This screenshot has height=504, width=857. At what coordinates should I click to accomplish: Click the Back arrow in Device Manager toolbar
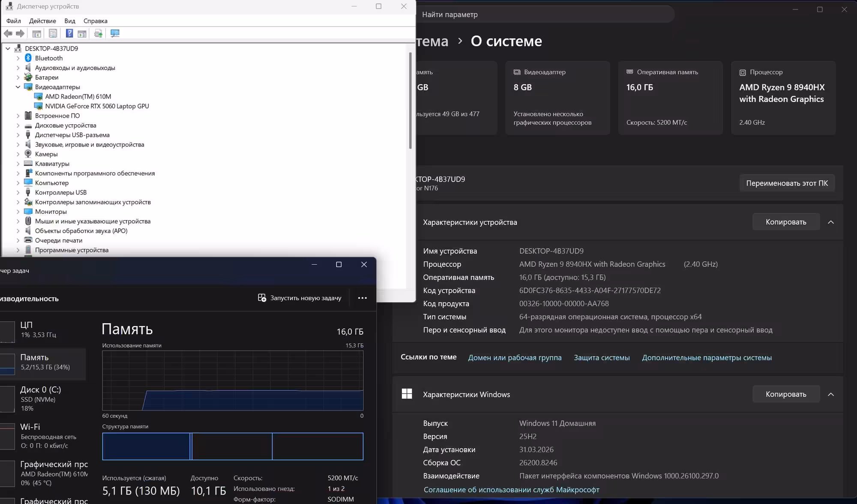8,33
